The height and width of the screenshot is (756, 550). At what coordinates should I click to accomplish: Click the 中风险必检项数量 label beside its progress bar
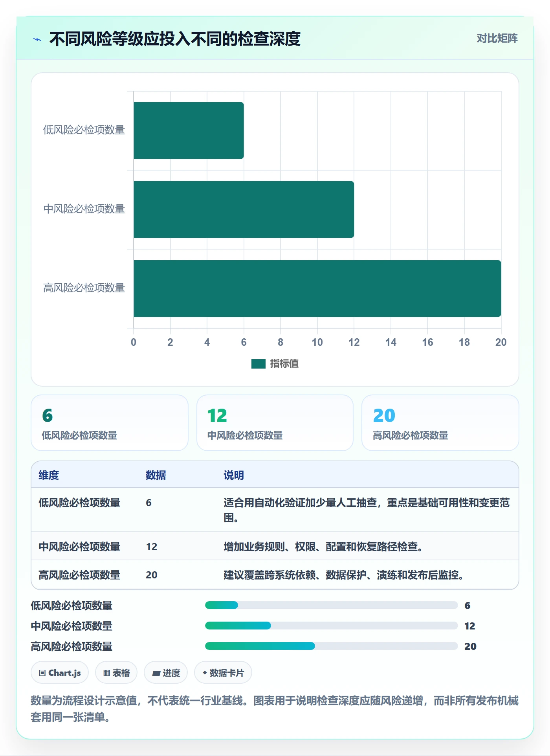tap(71, 626)
